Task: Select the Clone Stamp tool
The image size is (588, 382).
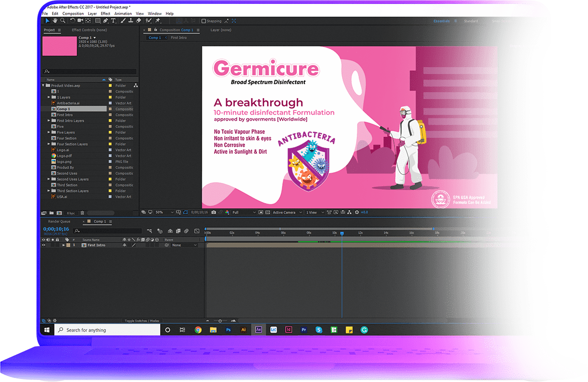Action: coord(130,21)
